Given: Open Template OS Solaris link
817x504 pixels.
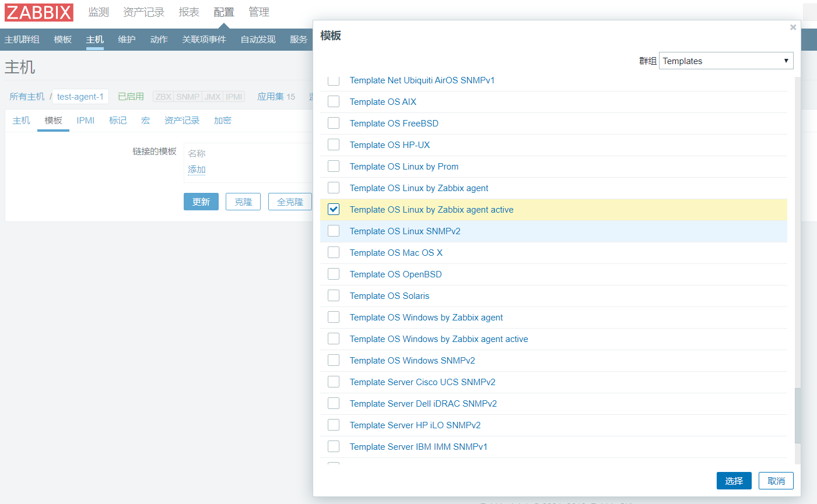Looking at the screenshot, I should (390, 296).
